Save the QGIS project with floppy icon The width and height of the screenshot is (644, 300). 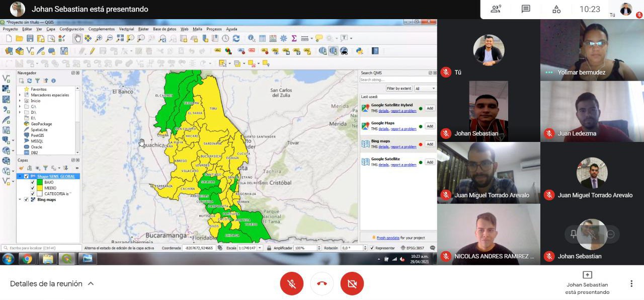point(30,38)
